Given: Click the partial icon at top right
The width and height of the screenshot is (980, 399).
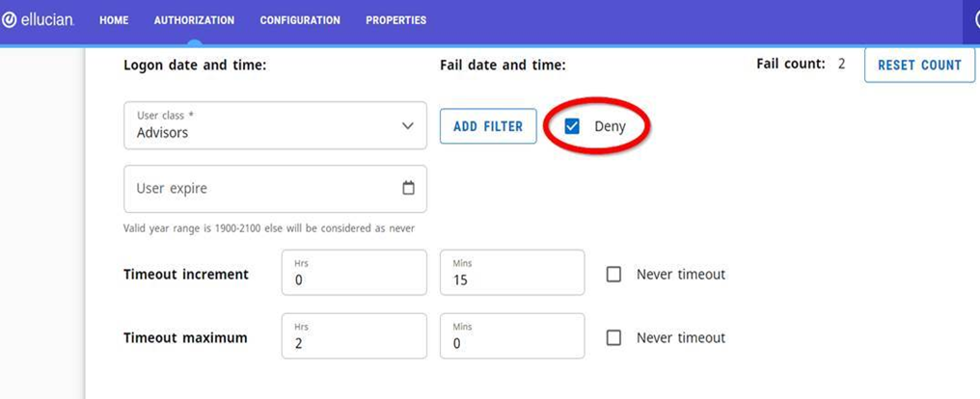Looking at the screenshot, I should (975, 20).
